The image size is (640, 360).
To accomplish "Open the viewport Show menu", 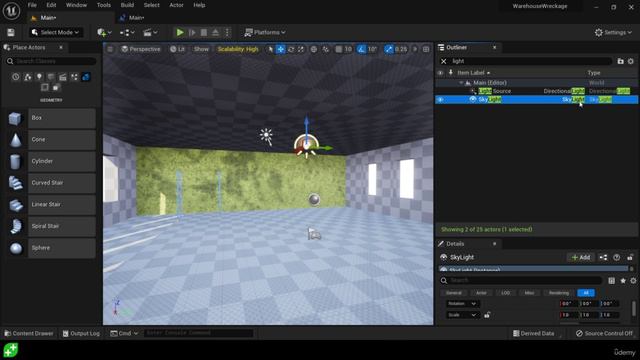I will point(201,49).
